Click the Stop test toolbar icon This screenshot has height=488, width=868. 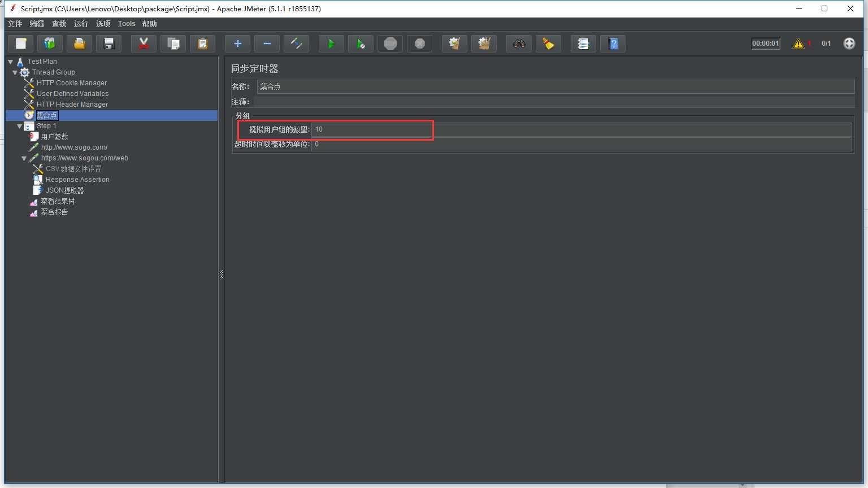[x=390, y=43]
